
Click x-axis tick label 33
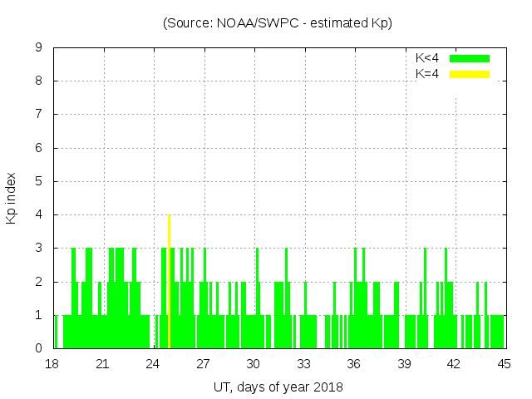pyautogui.click(x=303, y=364)
